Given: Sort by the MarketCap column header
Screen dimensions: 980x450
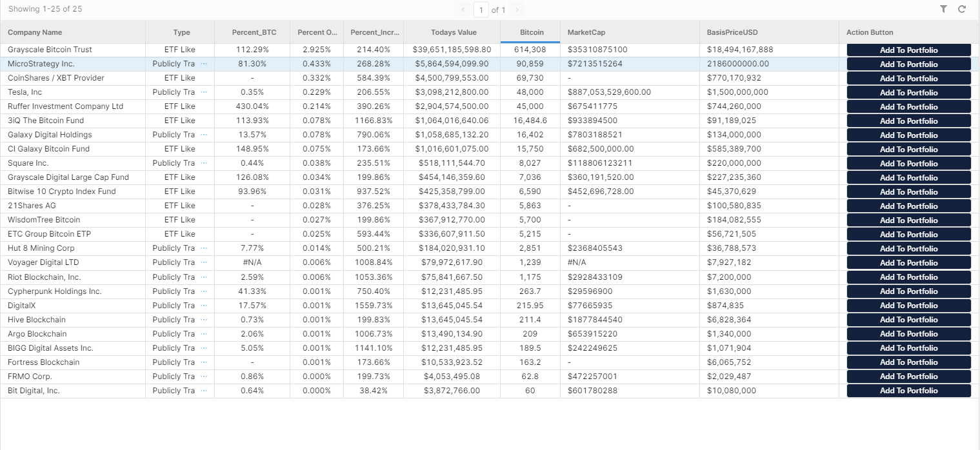Looking at the screenshot, I should 630,32.
